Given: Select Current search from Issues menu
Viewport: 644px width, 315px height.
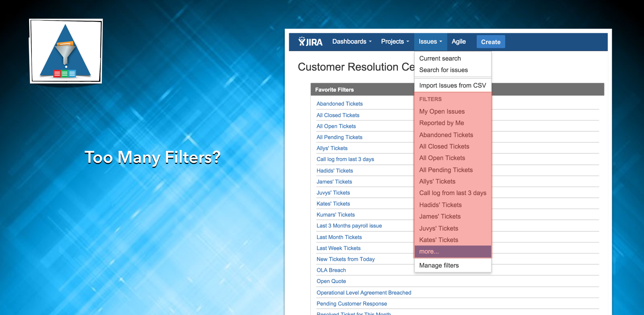Looking at the screenshot, I should (453, 58).
